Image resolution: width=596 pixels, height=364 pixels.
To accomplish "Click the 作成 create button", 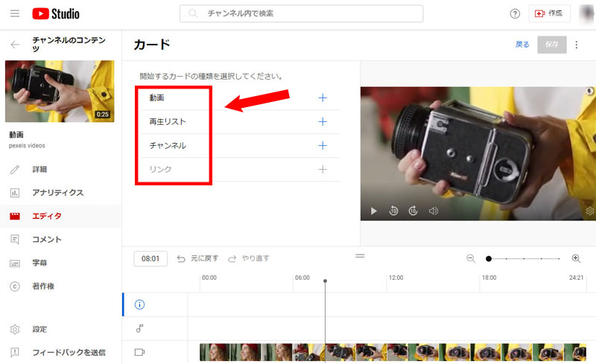I will coord(549,13).
